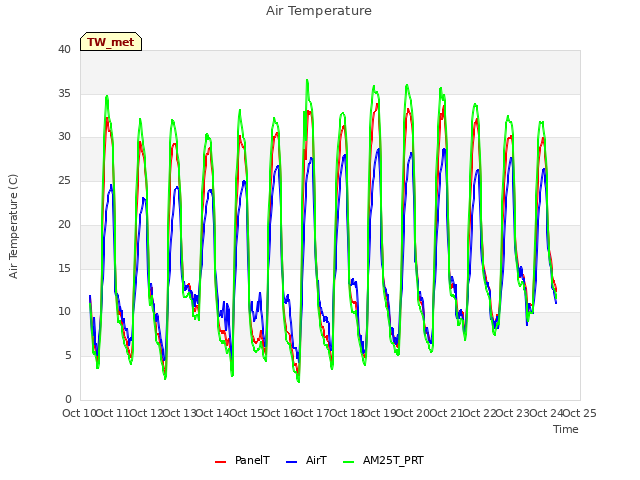Toggle the PanelT legend entry
The height and width of the screenshot is (480, 640).
coord(242,460)
